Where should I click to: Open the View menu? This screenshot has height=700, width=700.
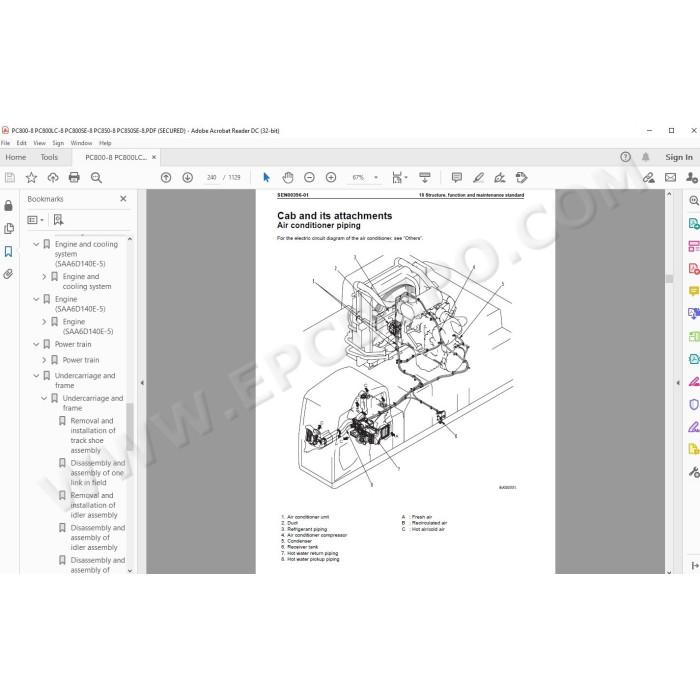pos(39,143)
